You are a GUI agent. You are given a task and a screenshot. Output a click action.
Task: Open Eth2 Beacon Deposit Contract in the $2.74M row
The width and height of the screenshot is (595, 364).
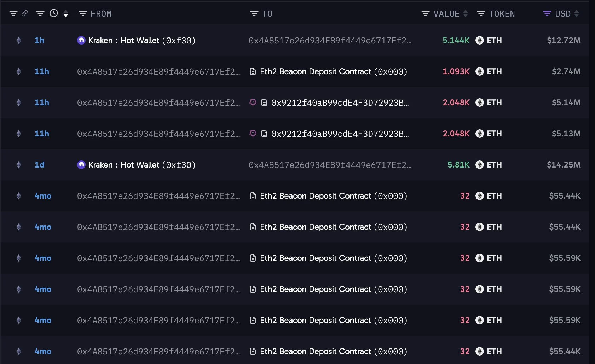[x=334, y=71]
